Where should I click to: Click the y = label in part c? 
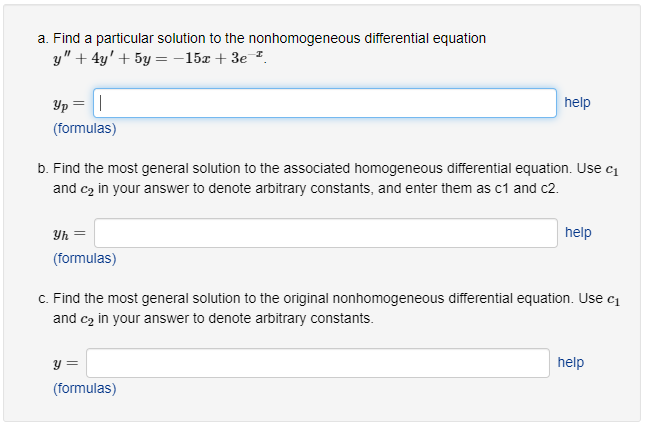click(x=66, y=364)
